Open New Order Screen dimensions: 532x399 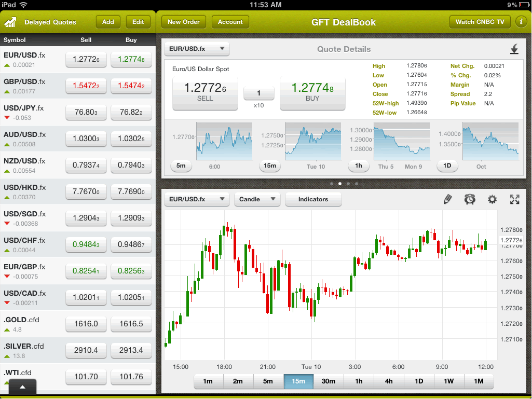pos(184,22)
